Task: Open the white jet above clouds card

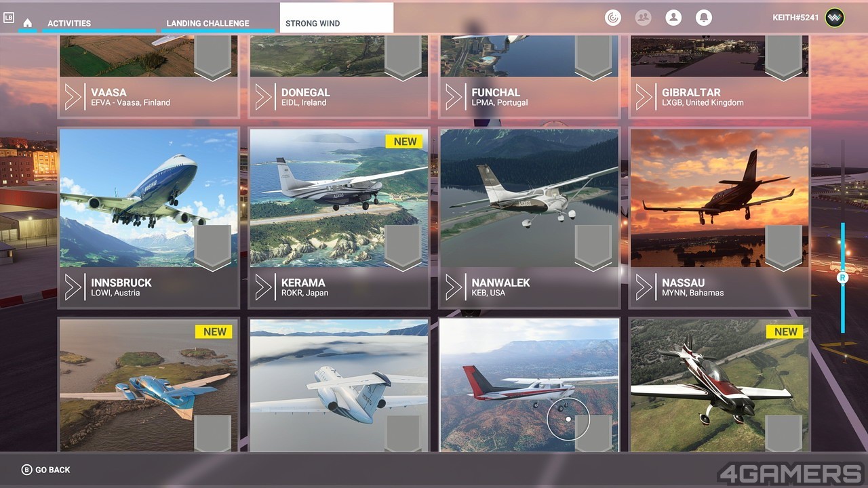Action: click(x=339, y=385)
